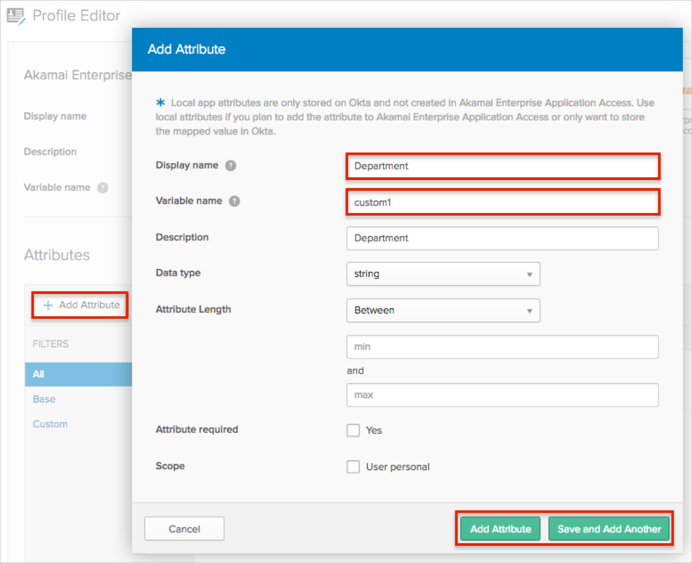692x563 pixels.
Task: Click the min attribute length field
Action: pyautogui.click(x=502, y=347)
